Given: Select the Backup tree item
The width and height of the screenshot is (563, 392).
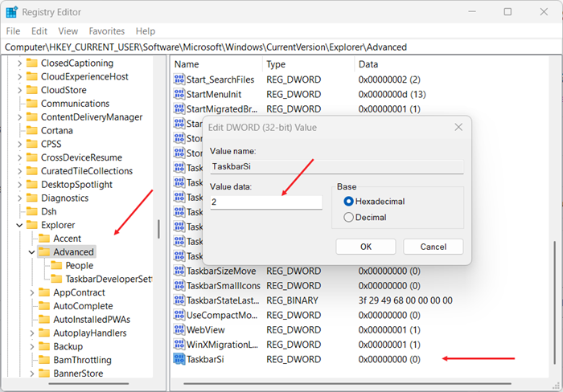Looking at the screenshot, I should tap(68, 346).
